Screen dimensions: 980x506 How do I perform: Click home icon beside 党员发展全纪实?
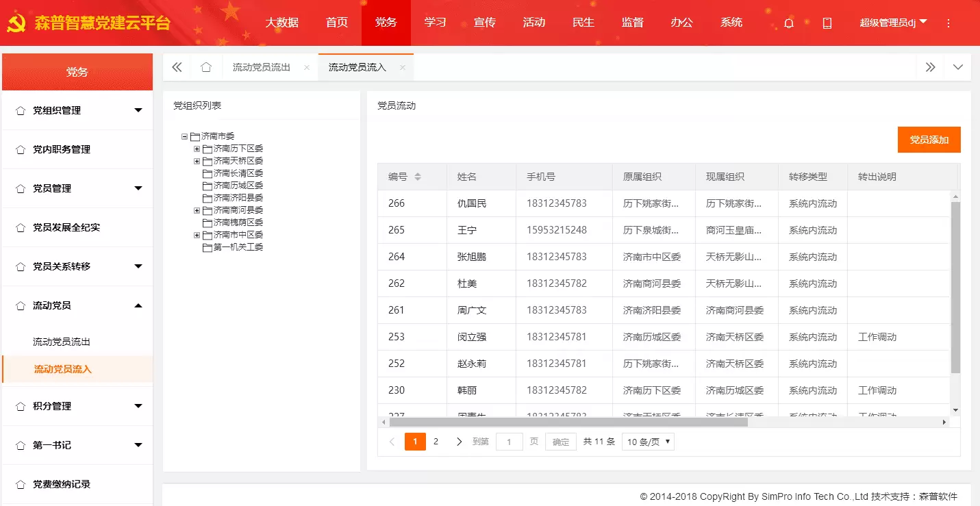pyautogui.click(x=20, y=227)
